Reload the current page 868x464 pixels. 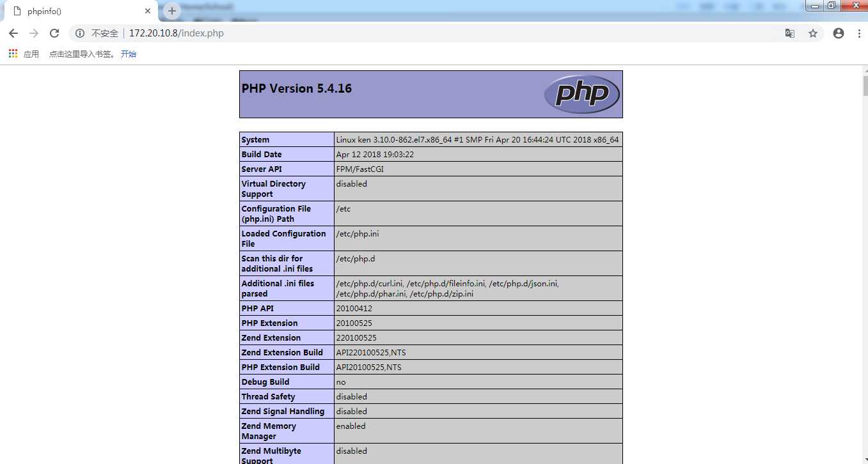[54, 33]
